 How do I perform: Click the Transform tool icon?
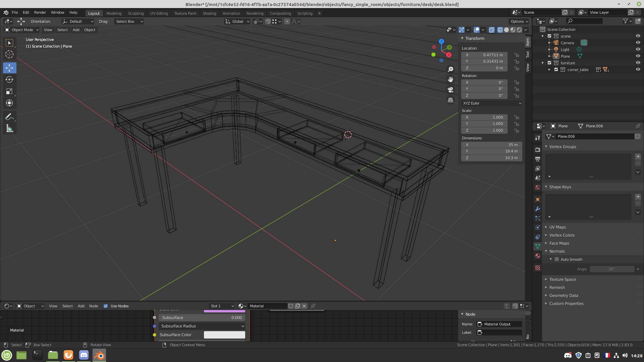pos(10,103)
